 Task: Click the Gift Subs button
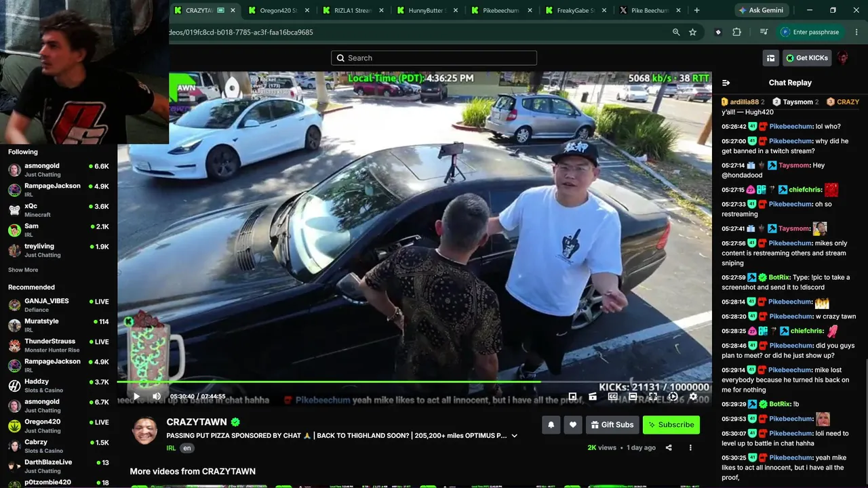[612, 425]
